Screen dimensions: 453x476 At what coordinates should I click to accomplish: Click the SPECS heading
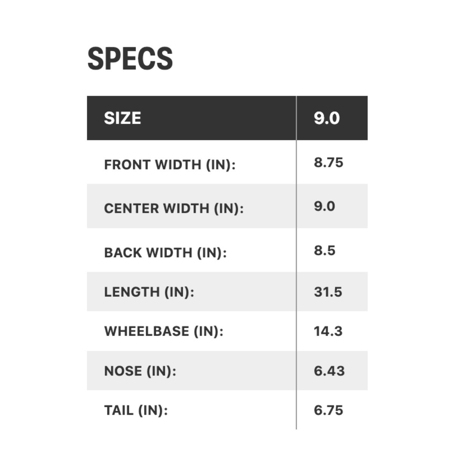[x=130, y=59]
